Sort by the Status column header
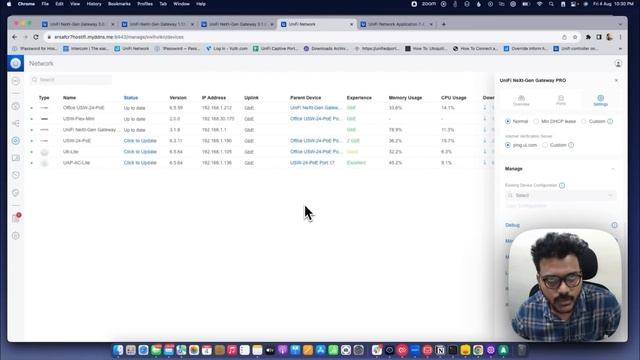Image resolution: width=640 pixels, height=360 pixels. [x=131, y=98]
